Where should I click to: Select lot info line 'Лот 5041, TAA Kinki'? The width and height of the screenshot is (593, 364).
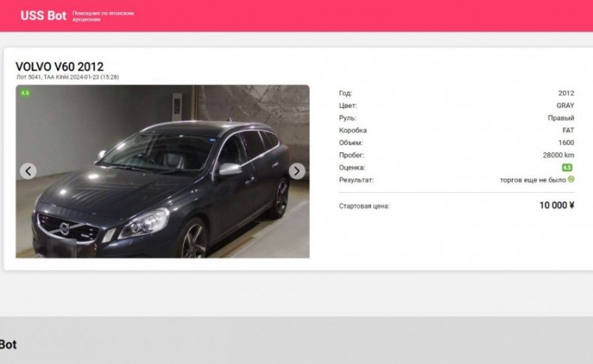pyautogui.click(x=68, y=77)
